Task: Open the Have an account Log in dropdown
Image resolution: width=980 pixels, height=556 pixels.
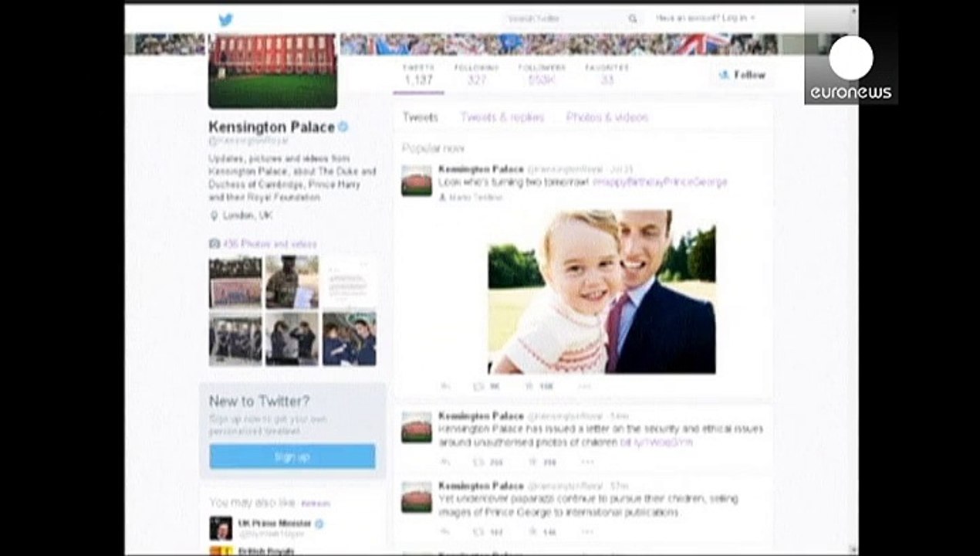Action: 705,18
